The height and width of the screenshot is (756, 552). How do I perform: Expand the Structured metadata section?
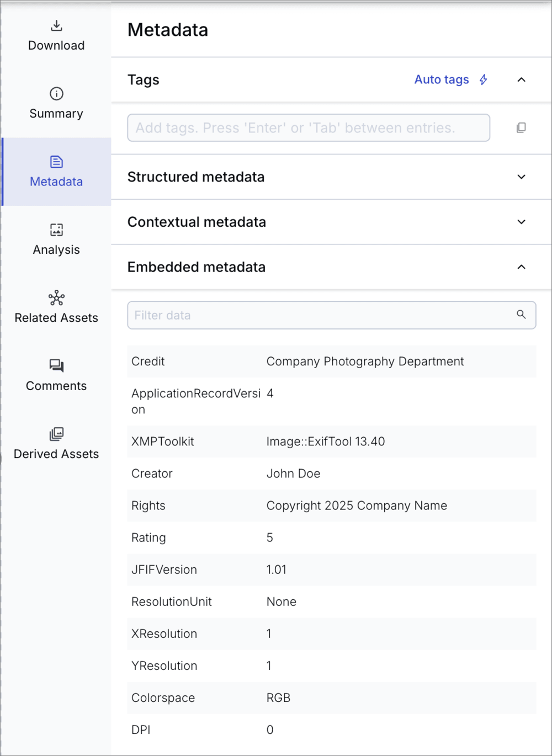521,177
